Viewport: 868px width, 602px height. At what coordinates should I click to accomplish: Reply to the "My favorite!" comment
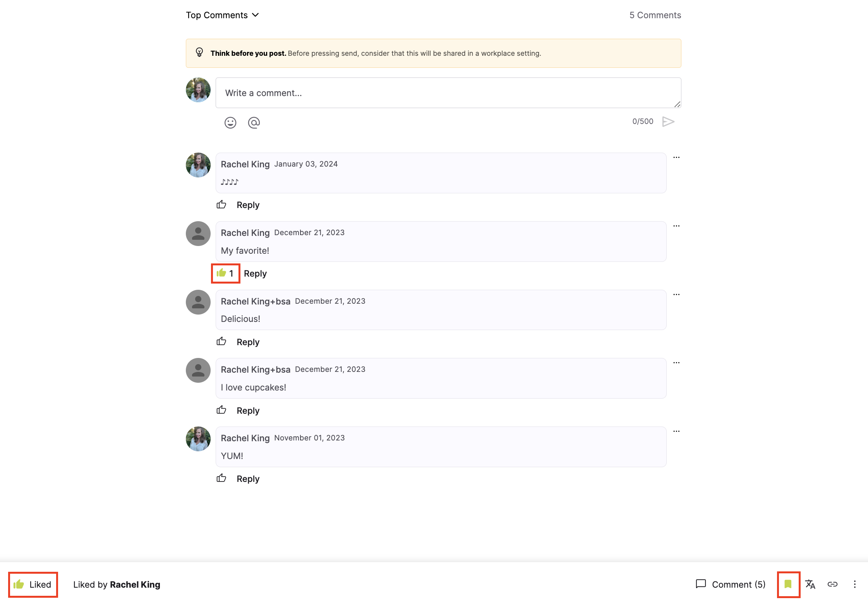click(255, 273)
